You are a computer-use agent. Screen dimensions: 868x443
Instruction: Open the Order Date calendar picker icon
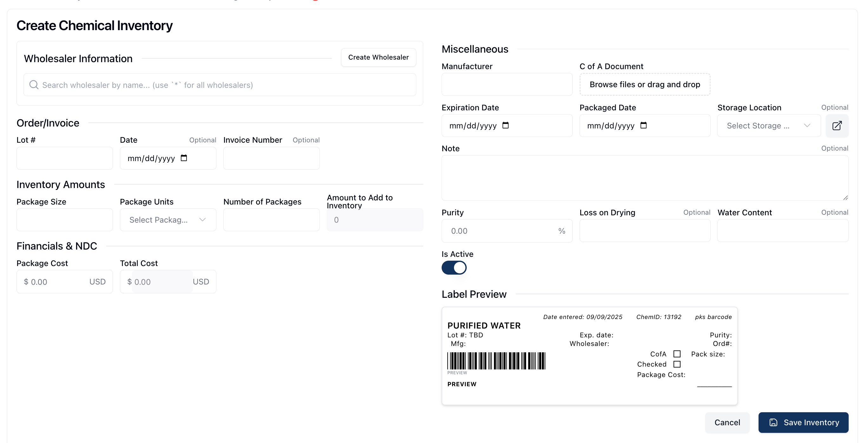(x=184, y=158)
